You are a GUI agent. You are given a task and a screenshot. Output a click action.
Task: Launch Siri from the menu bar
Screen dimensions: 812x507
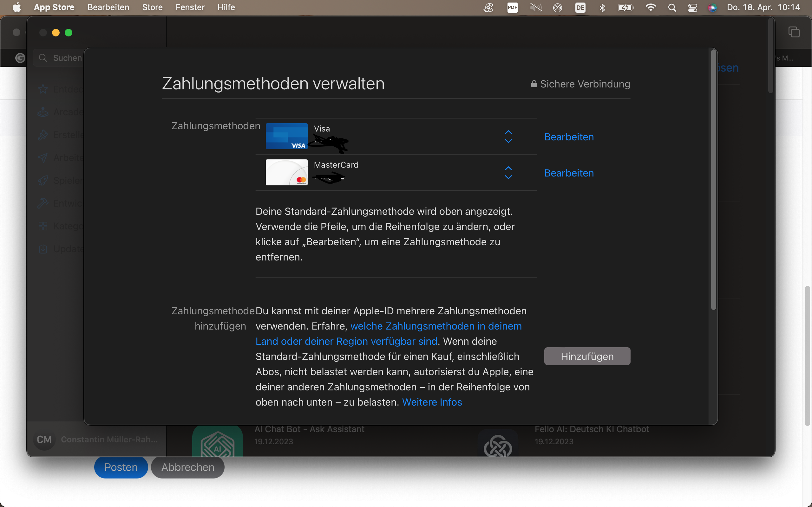tap(712, 7)
